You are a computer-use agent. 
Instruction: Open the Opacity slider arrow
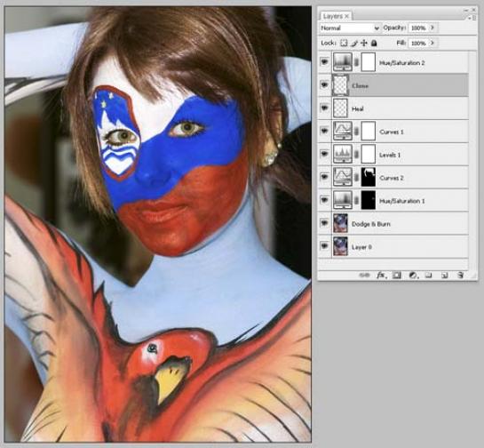click(x=432, y=28)
